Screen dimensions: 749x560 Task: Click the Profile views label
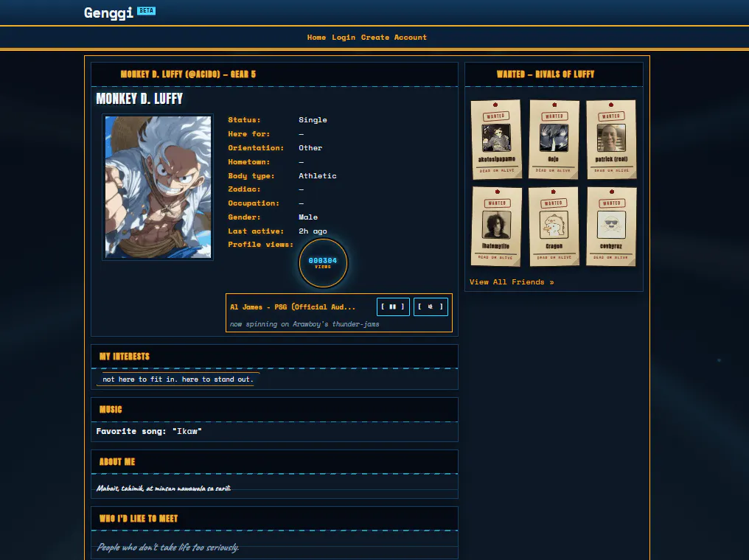(x=261, y=245)
